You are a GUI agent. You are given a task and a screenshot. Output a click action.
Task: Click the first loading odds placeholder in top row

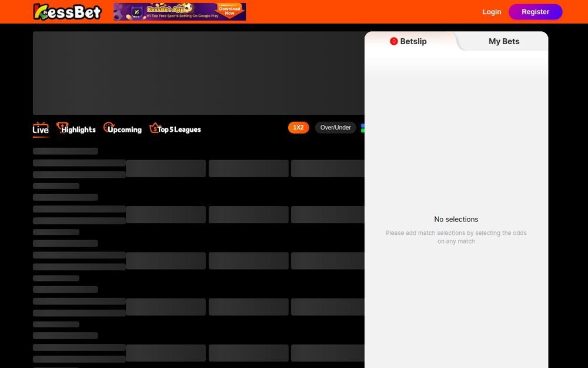coord(166,168)
